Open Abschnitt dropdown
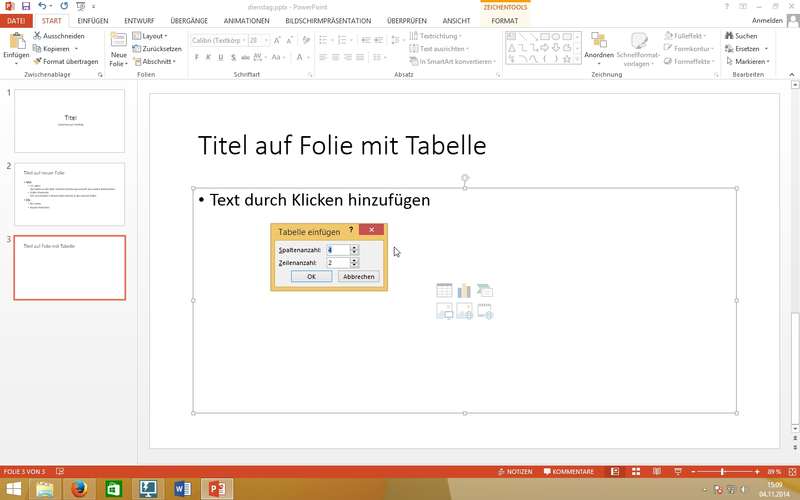800x500 pixels. [x=154, y=61]
